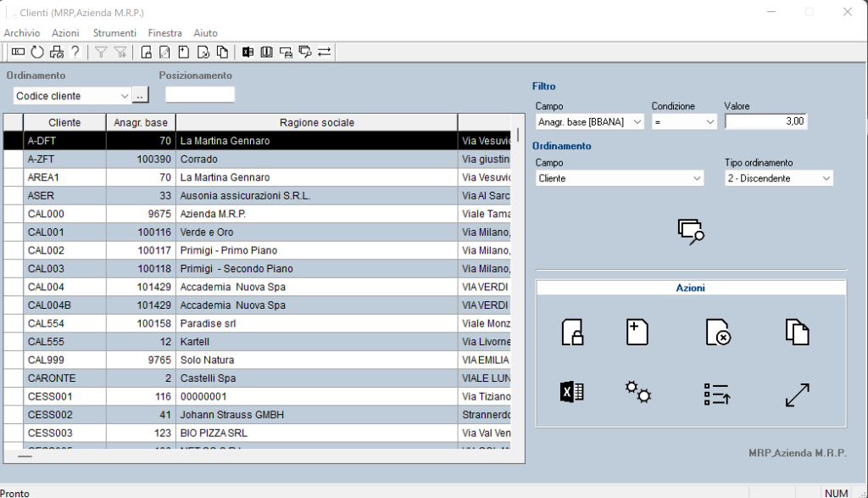This screenshot has height=498, width=868.
Task: Click the Ragione sociale column header
Action: click(316, 123)
